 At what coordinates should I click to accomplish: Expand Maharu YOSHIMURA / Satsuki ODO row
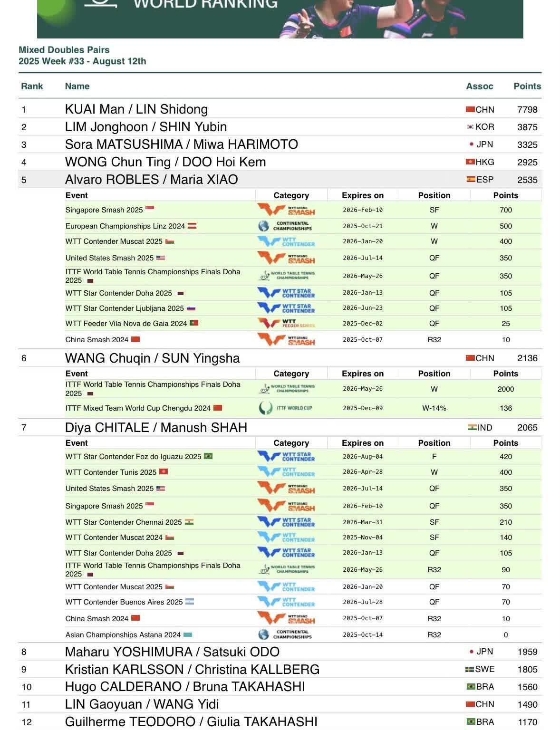tap(280, 652)
